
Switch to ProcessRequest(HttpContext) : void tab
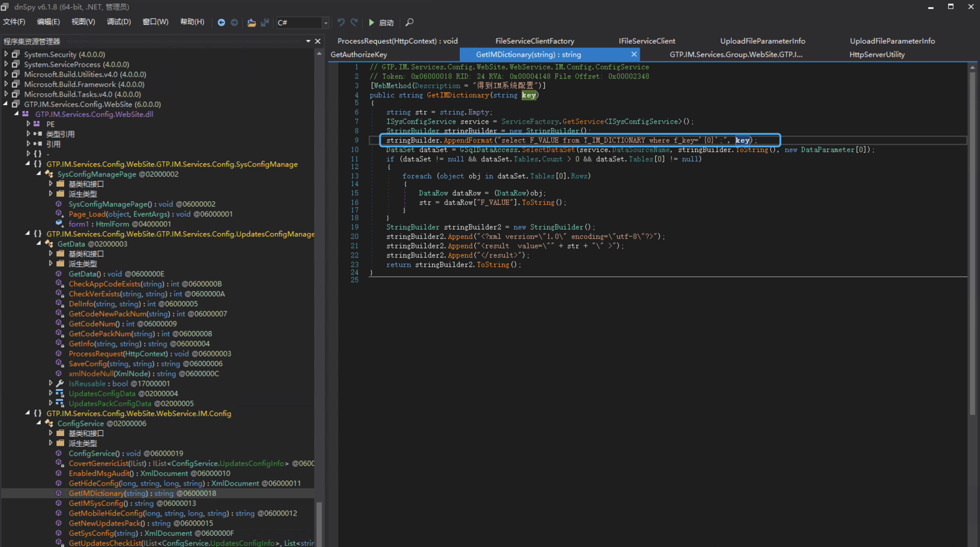click(397, 41)
